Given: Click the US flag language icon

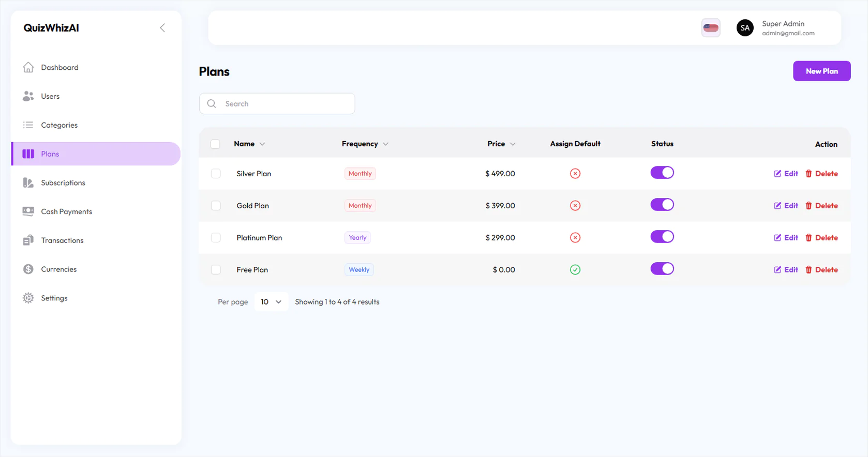Looking at the screenshot, I should pyautogui.click(x=710, y=28).
